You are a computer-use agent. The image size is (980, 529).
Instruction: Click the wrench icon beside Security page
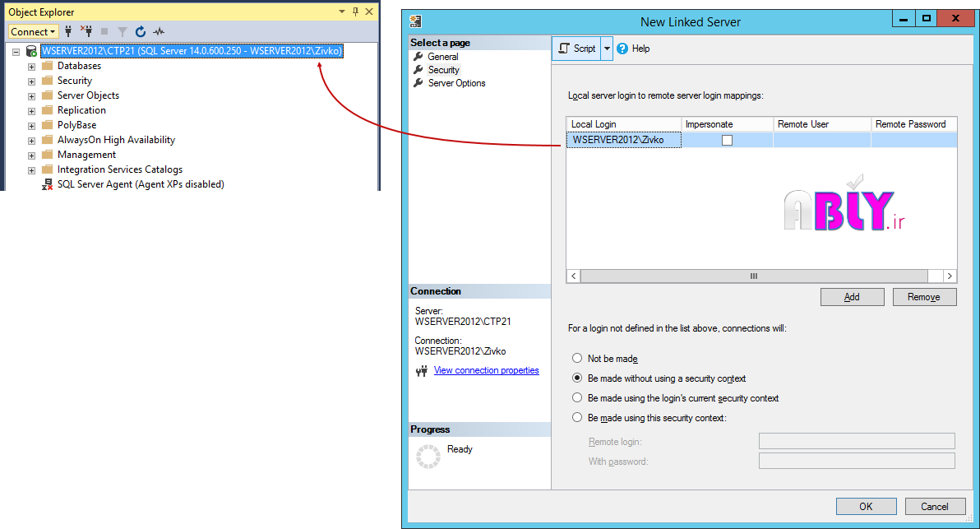click(418, 69)
